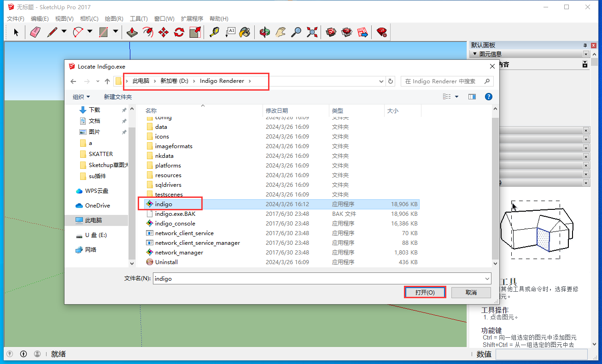Pick the Move tool

(164, 32)
